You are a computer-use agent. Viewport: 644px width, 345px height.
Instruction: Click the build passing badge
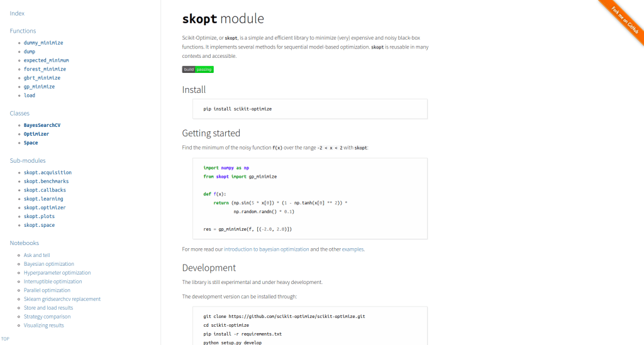[x=197, y=69]
